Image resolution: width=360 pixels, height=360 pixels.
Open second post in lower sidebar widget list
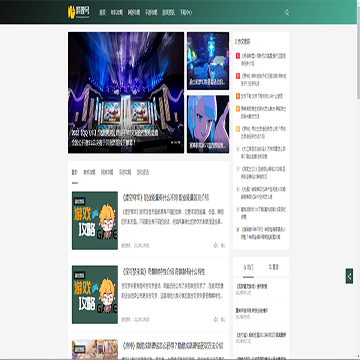252,310
